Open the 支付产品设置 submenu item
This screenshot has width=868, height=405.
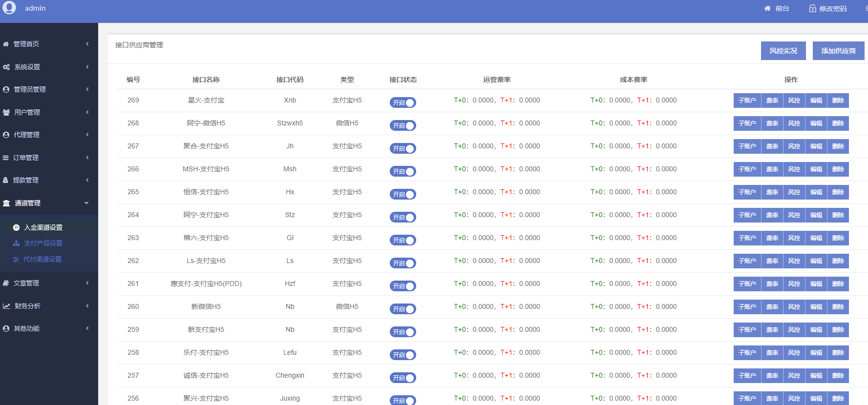pyautogui.click(x=43, y=243)
